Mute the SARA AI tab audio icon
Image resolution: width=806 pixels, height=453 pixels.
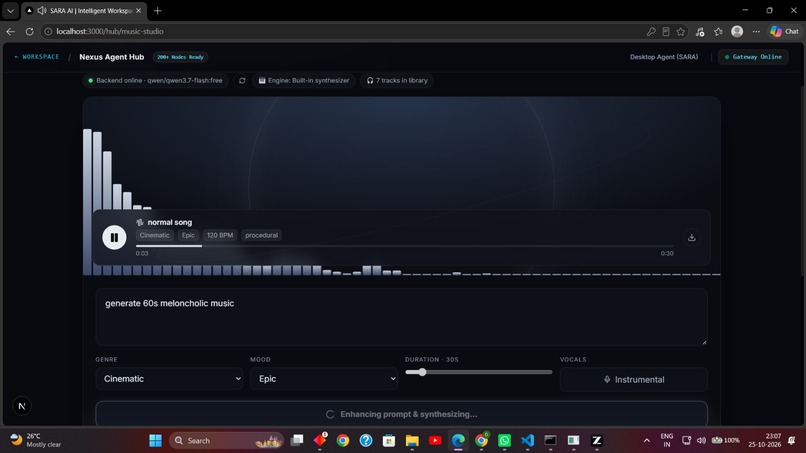tap(42, 10)
